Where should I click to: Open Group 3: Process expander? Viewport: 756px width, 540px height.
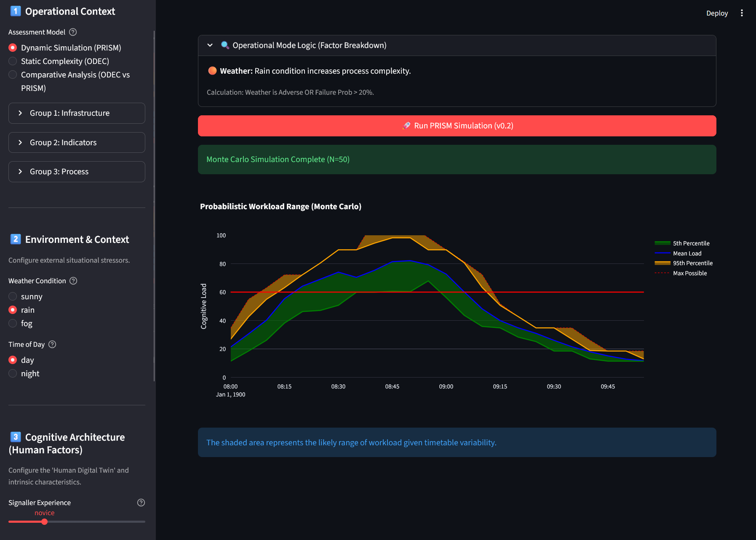(77, 172)
